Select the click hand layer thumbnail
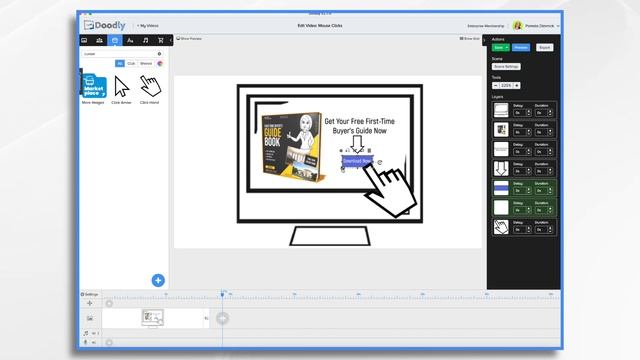 coord(501,227)
